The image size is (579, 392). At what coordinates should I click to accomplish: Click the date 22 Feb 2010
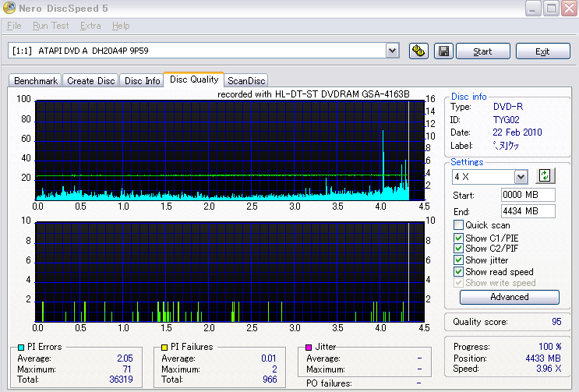517,132
